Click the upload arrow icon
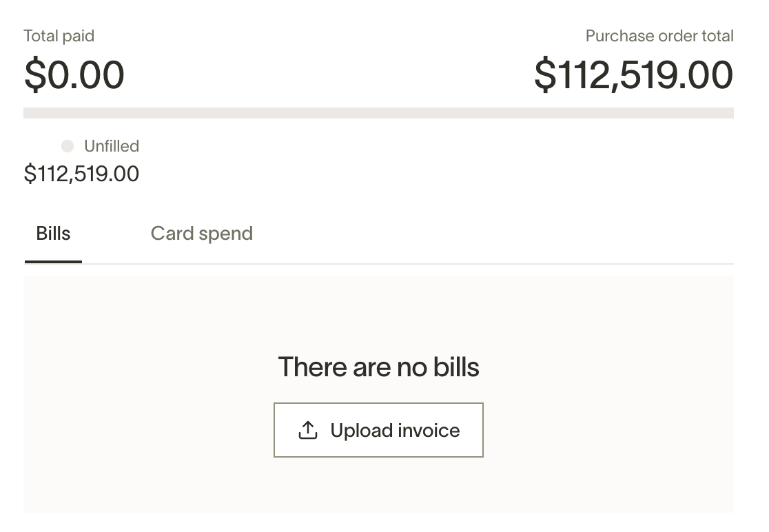Screen dimensions: 769x532 click(x=308, y=430)
